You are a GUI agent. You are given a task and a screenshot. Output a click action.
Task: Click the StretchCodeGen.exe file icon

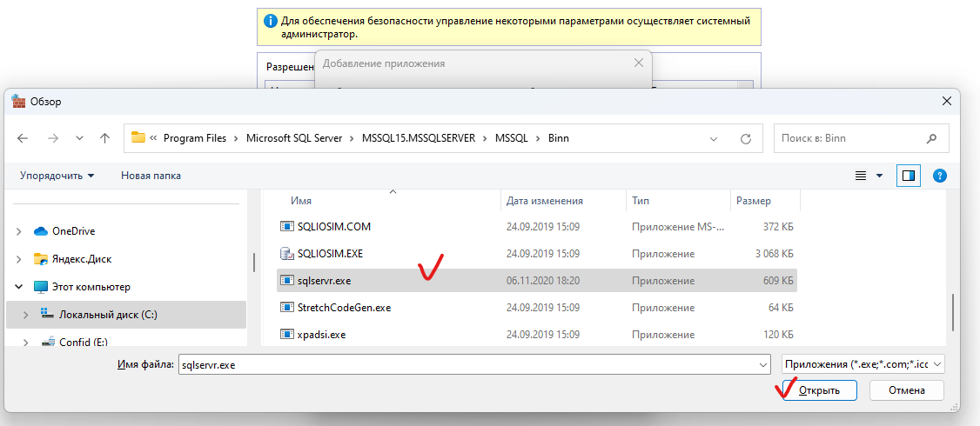(x=287, y=307)
